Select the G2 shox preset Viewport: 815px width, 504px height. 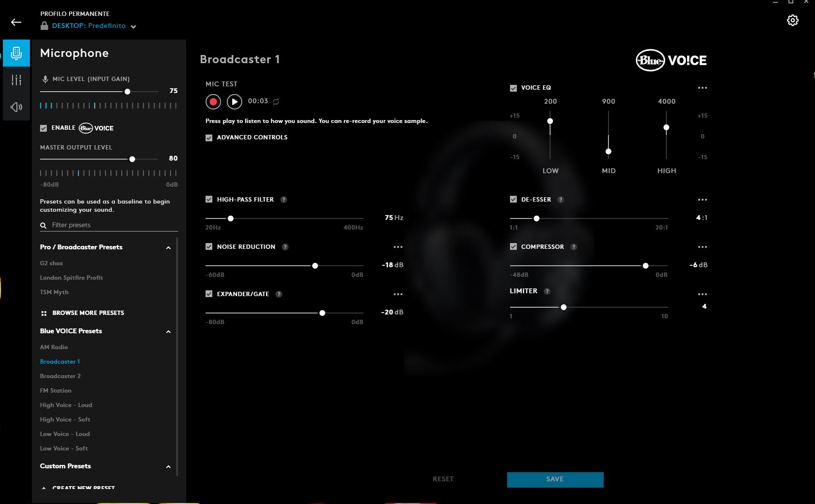click(52, 263)
